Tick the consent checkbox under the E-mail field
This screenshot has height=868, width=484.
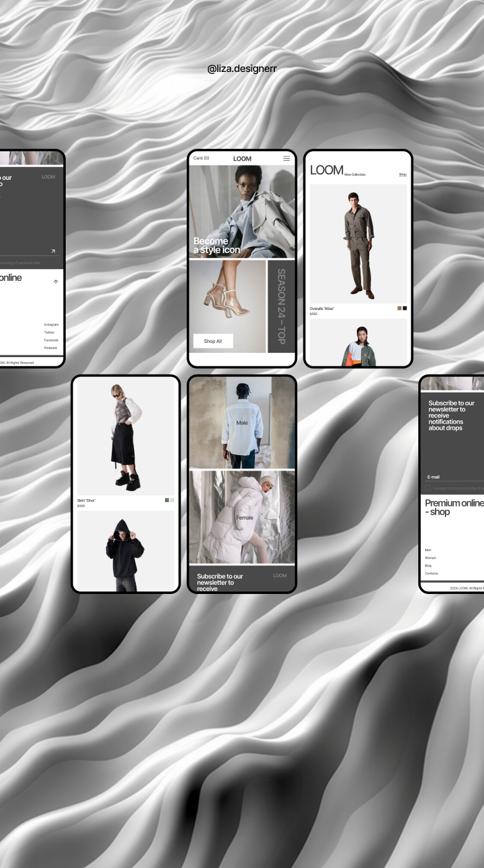tap(428, 488)
